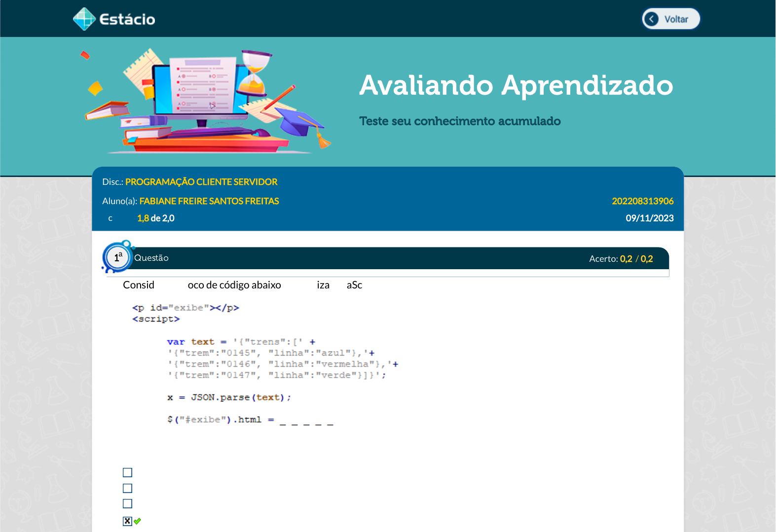This screenshot has width=776, height=532.
Task: Click the back arrow icon inside Voltar
Action: [x=651, y=19]
